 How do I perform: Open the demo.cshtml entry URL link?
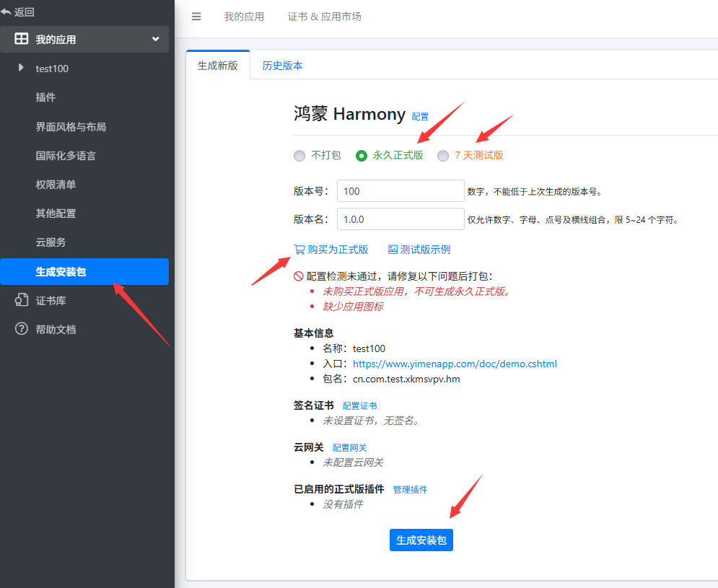[455, 364]
